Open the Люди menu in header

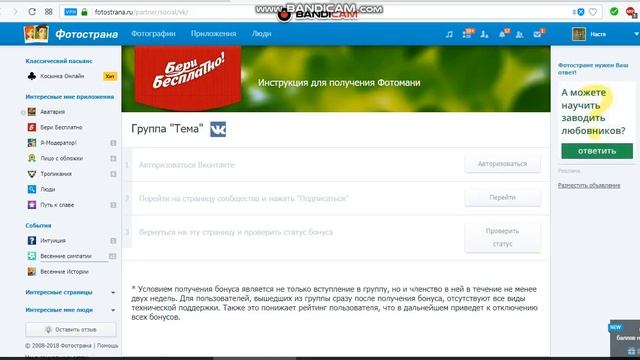click(261, 34)
